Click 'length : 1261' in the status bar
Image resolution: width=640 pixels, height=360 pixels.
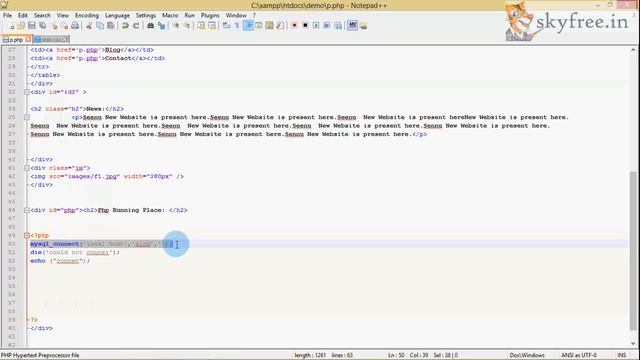310,355
